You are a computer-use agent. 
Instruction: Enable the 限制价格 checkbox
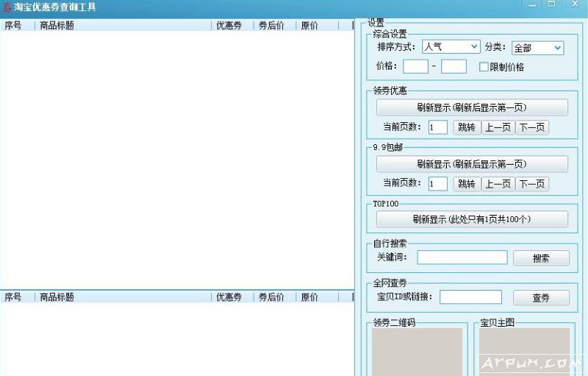coord(484,67)
